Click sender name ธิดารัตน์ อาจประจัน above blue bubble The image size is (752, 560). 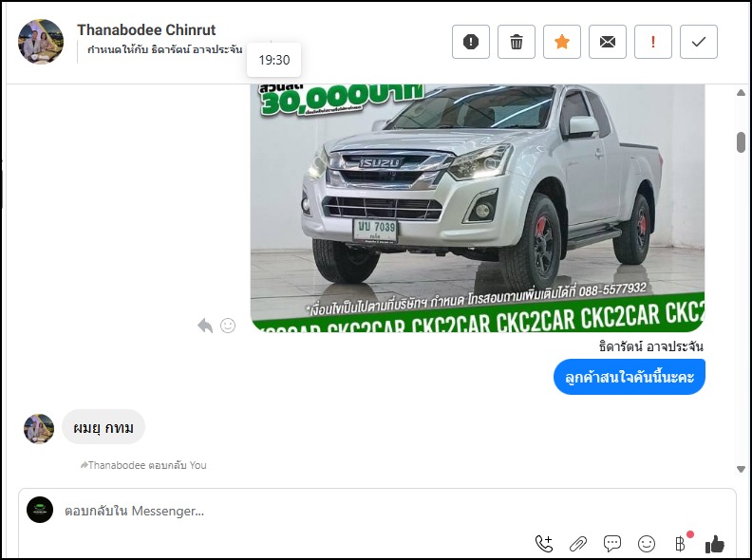651,346
